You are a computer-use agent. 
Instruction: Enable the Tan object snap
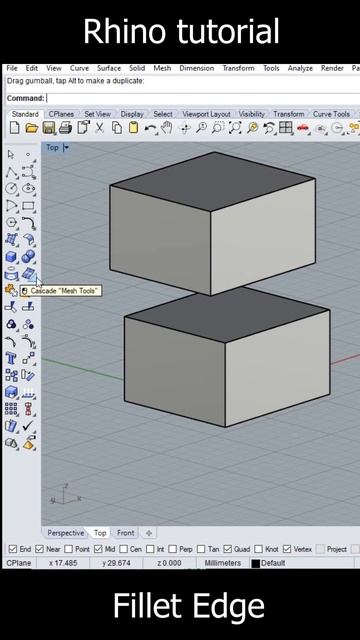[201, 549]
